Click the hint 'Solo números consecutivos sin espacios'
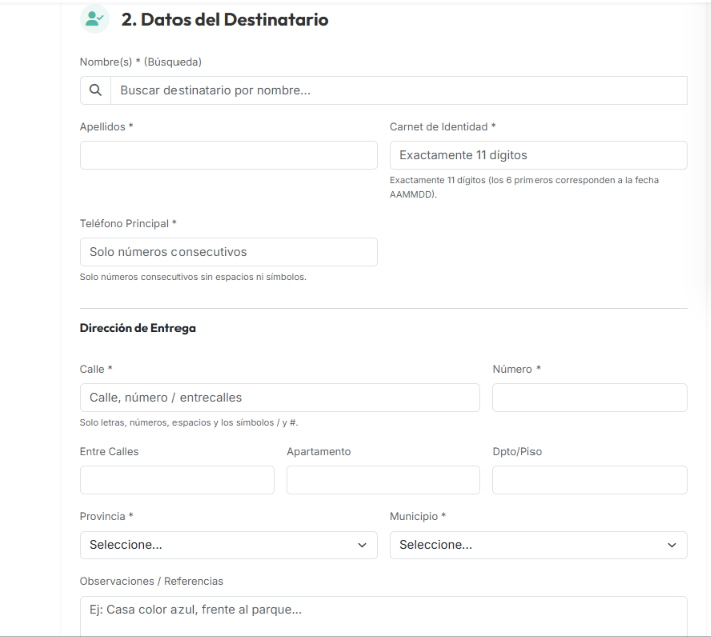 (193, 277)
